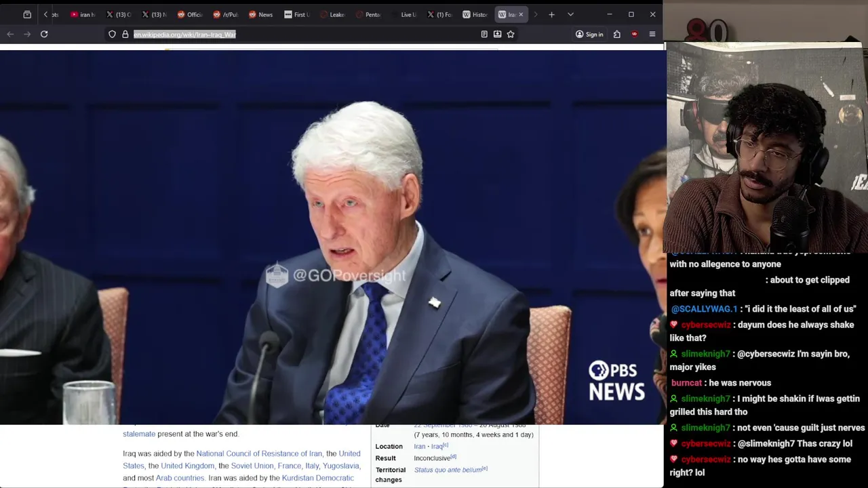Open the 'stalemate' link
The image size is (868, 488).
139,434
